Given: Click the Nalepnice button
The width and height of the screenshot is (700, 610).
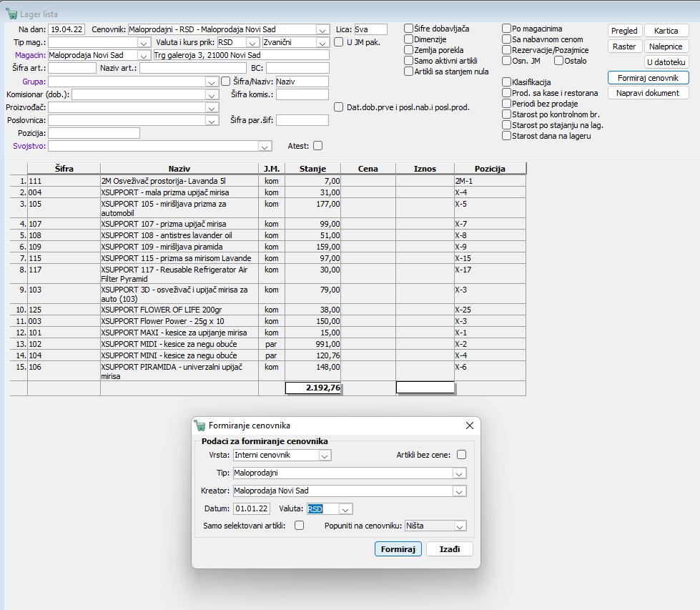Looking at the screenshot, I should point(666,46).
